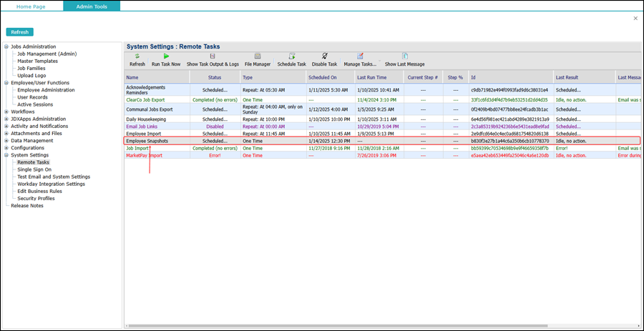Select the Admin Tools tab
Image resolution: width=644 pixels, height=331 pixels.
point(91,6)
